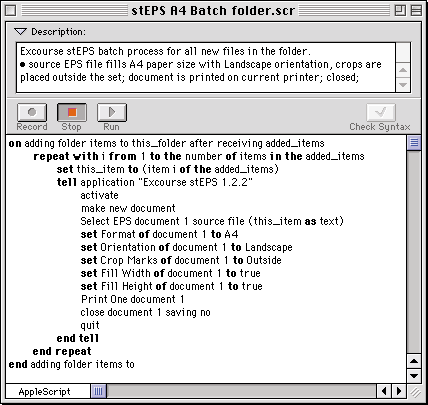Click the window close box

point(11,11)
